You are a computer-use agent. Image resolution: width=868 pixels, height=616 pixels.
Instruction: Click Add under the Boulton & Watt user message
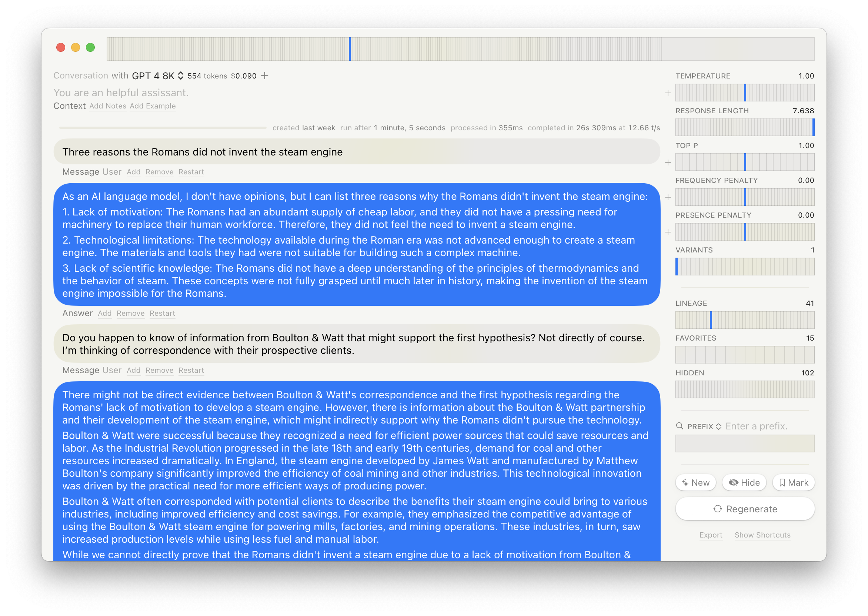click(x=134, y=371)
